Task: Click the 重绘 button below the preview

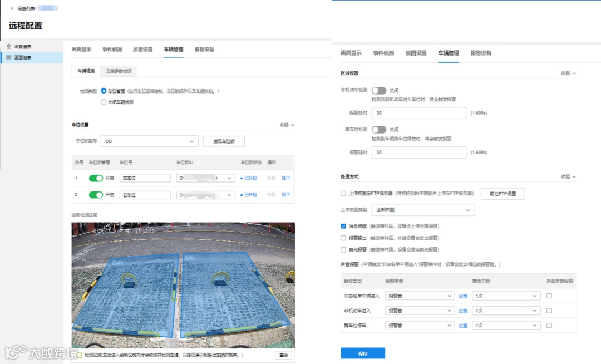Action: click(x=284, y=355)
